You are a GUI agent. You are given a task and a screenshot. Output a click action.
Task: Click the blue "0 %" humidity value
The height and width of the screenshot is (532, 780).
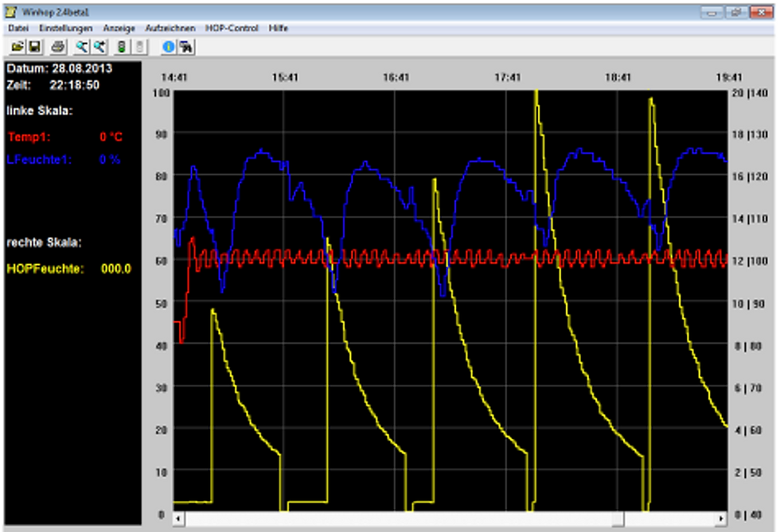click(x=110, y=160)
